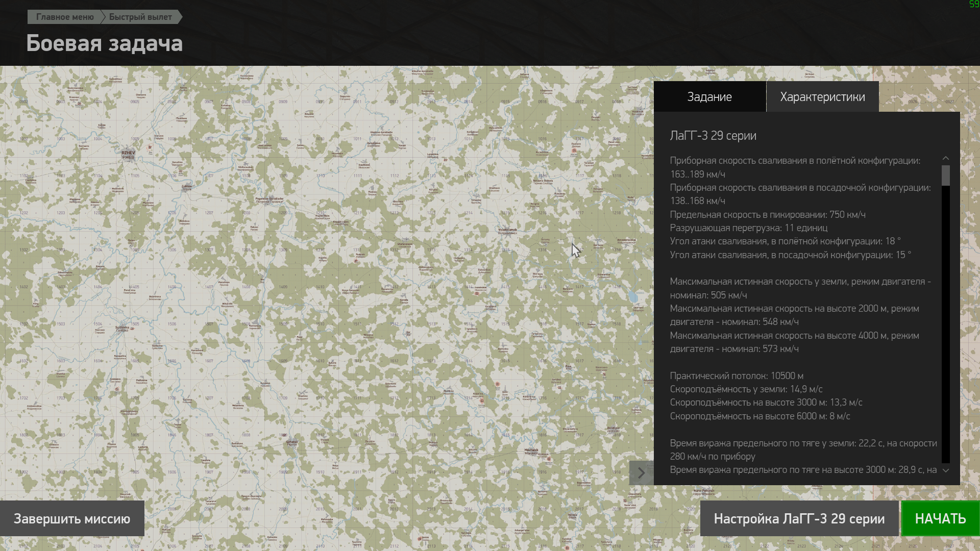Click the Завершить миссию button
The height and width of the screenshot is (551, 980).
72,518
